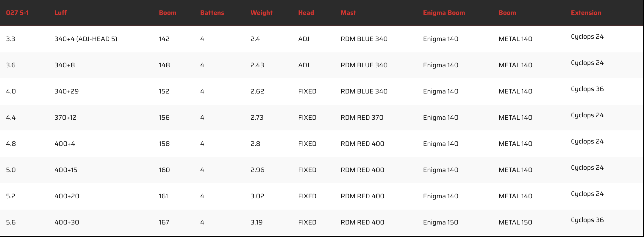This screenshot has height=237, width=644.
Task: Click the boom length "142"
Action: [x=164, y=39]
